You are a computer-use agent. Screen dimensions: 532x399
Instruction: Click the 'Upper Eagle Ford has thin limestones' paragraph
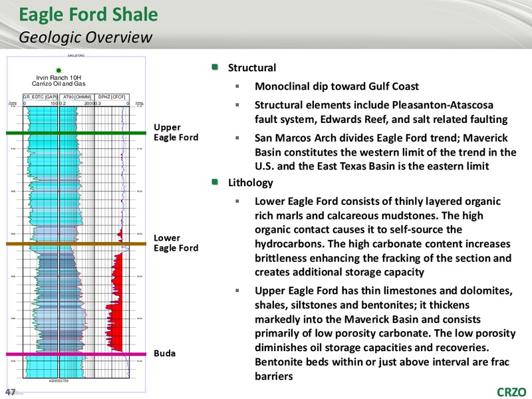pos(385,333)
